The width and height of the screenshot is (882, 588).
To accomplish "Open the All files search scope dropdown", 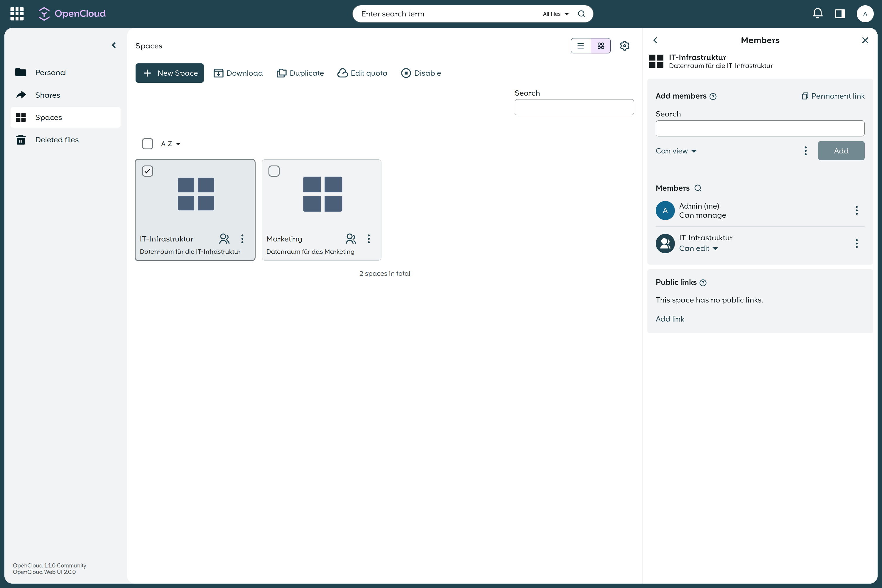I will (556, 14).
